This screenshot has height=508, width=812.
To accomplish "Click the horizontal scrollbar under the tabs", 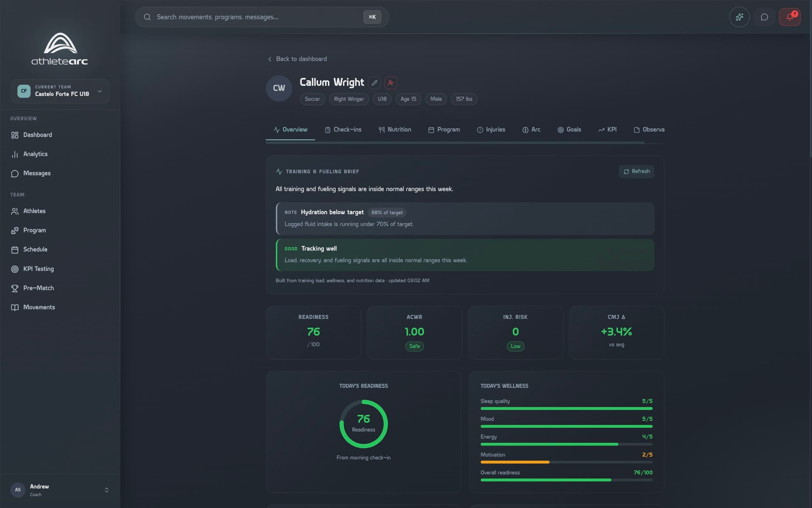I will pos(455,143).
